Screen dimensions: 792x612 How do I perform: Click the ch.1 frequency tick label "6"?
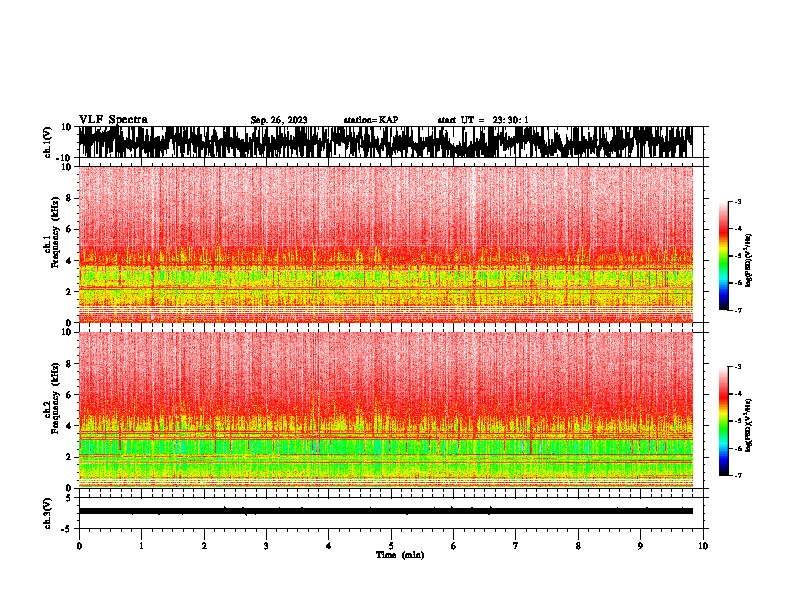pyautogui.click(x=69, y=229)
